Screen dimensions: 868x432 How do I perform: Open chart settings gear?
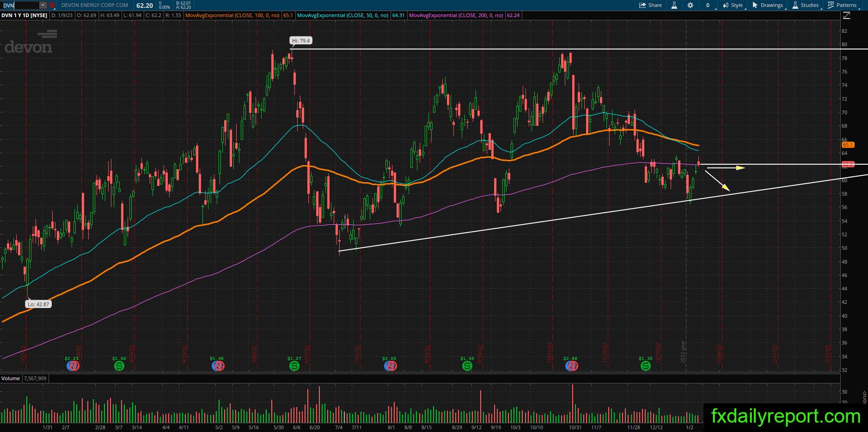690,5
